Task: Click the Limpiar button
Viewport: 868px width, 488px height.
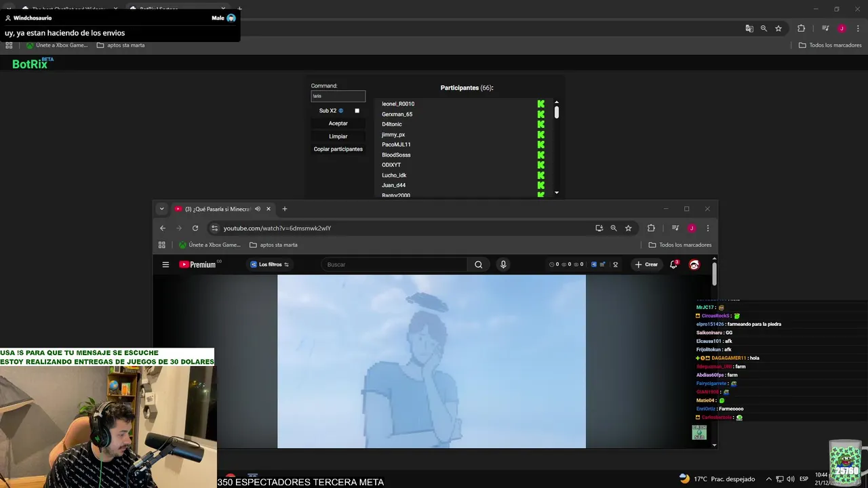Action: click(x=338, y=136)
